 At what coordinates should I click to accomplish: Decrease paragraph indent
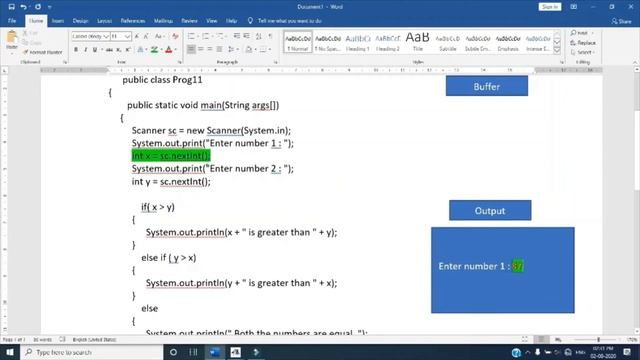(x=237, y=36)
